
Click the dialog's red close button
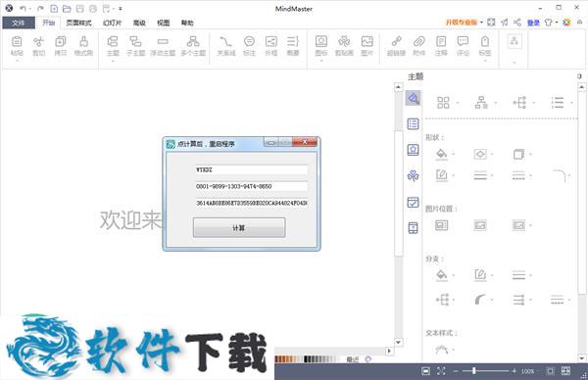[305, 142]
